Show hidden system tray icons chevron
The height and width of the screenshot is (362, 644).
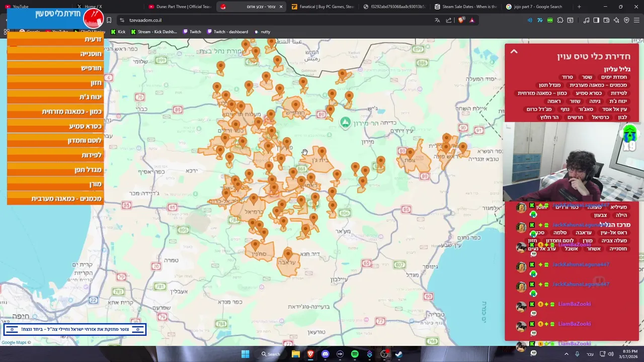tap(567, 354)
